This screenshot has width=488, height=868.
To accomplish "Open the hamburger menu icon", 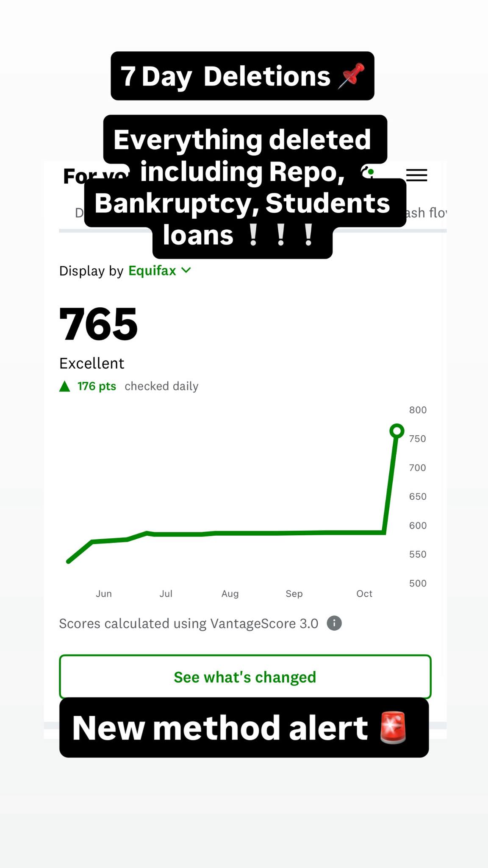I will pos(416,175).
